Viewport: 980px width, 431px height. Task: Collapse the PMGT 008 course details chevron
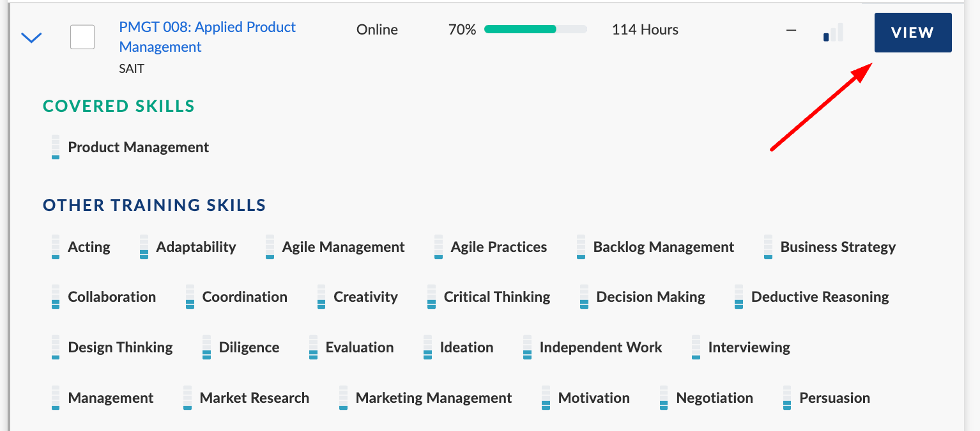[31, 38]
